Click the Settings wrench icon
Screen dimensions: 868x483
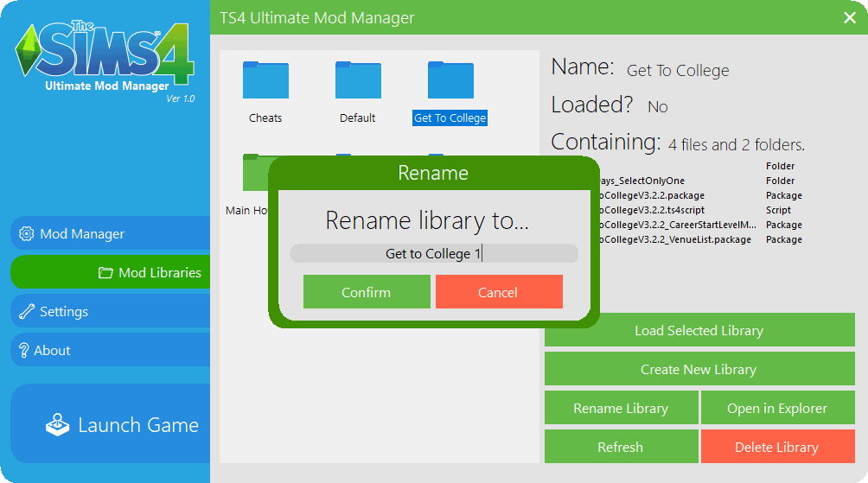tap(27, 312)
